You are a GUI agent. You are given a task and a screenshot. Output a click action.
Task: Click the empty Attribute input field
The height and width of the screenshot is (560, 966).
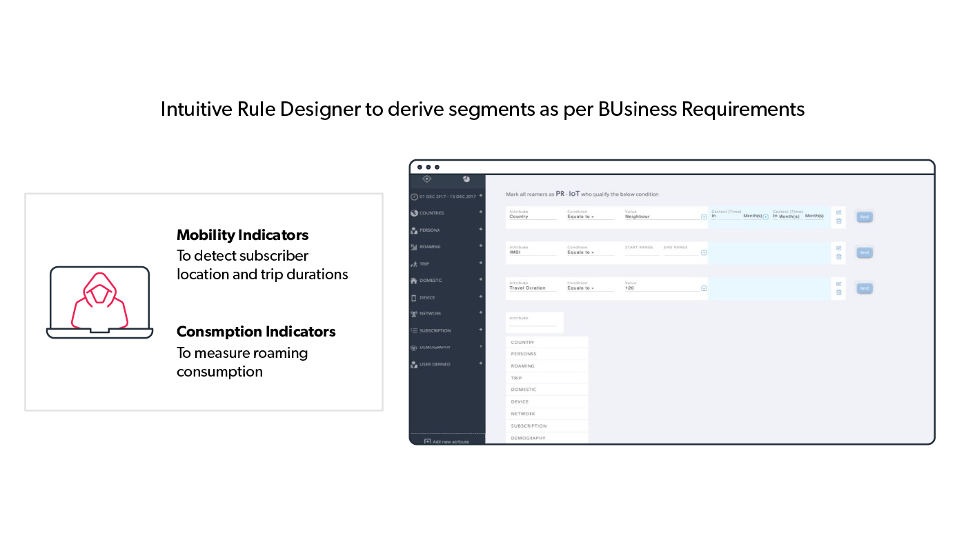click(533, 323)
